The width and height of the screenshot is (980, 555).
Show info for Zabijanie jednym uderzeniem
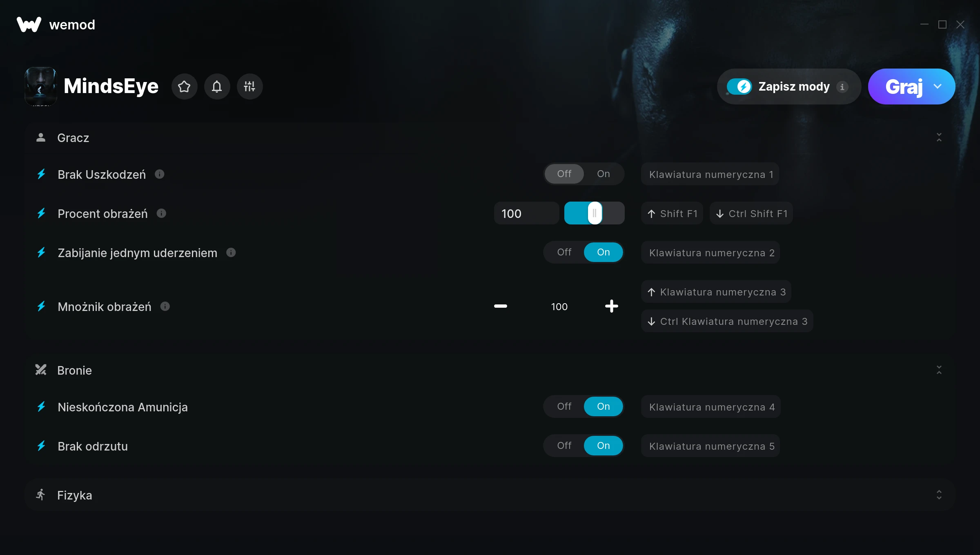click(231, 253)
